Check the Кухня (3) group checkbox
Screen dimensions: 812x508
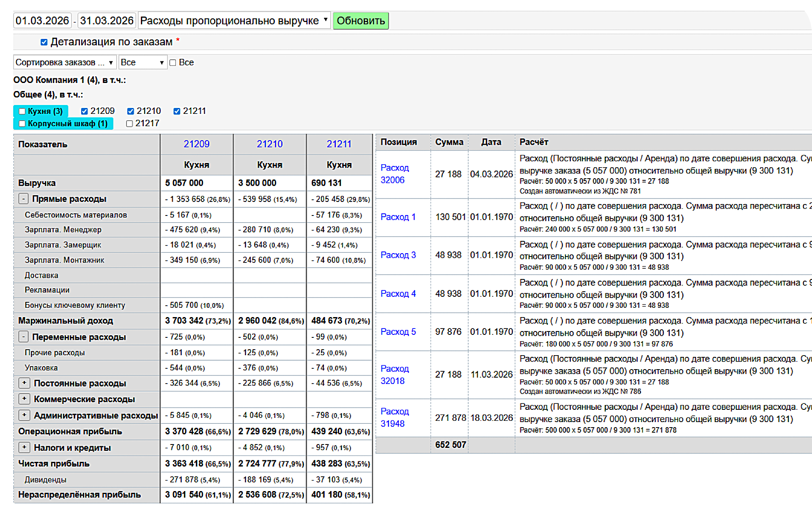[22, 111]
